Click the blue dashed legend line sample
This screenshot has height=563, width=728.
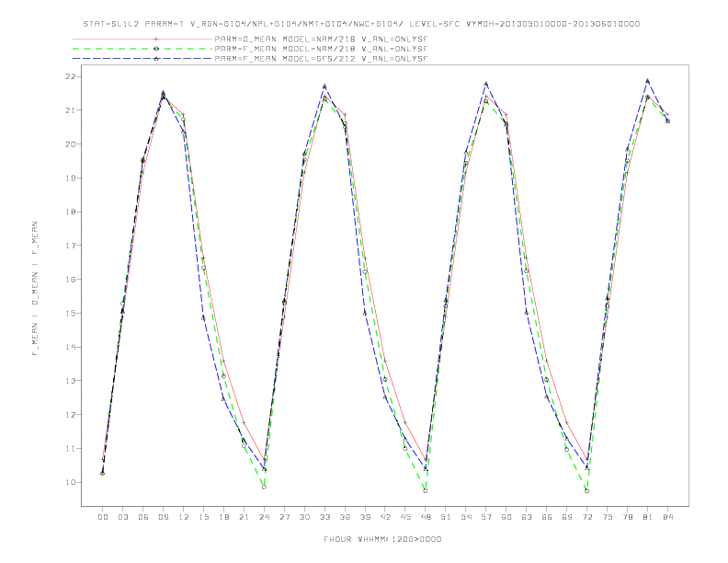142,59
